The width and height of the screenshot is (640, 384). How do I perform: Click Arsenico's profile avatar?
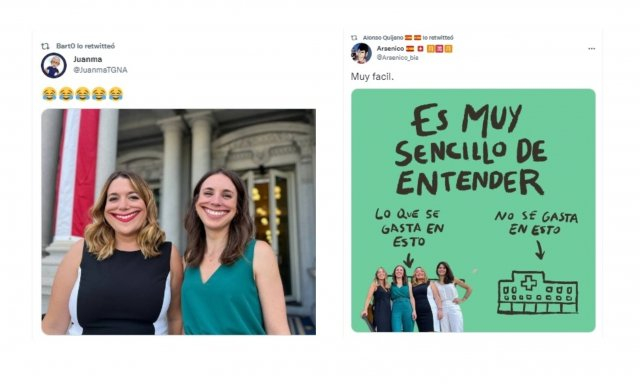pos(361,53)
